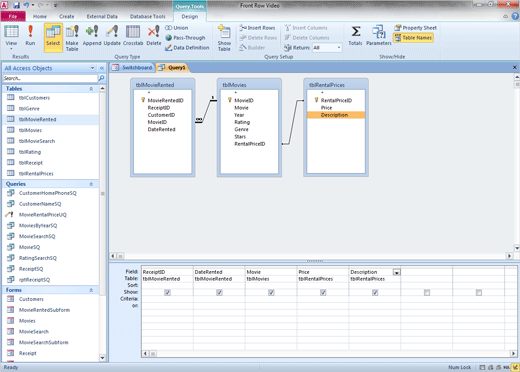Open the query Parameters dialog
The height and width of the screenshot is (372, 520).
pyautogui.click(x=379, y=35)
